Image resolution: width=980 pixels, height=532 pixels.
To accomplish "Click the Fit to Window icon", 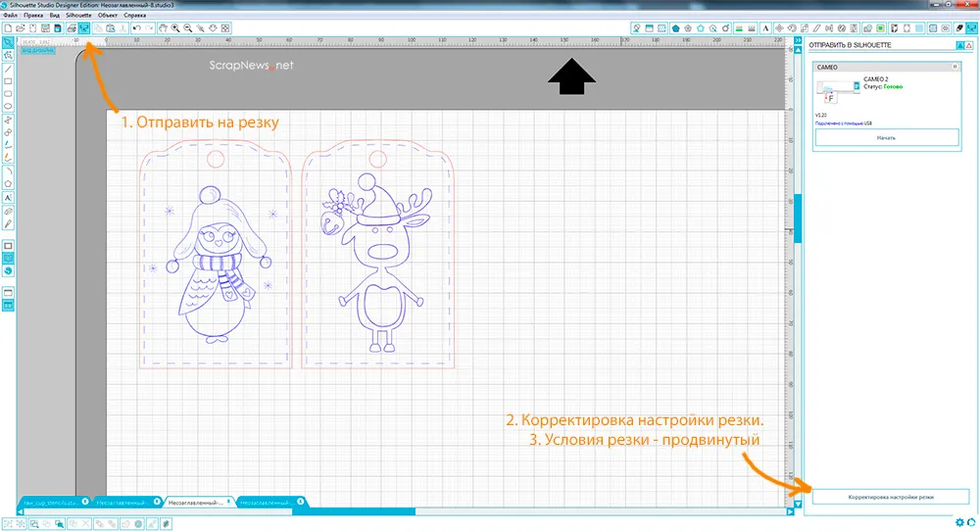I will point(225,28).
